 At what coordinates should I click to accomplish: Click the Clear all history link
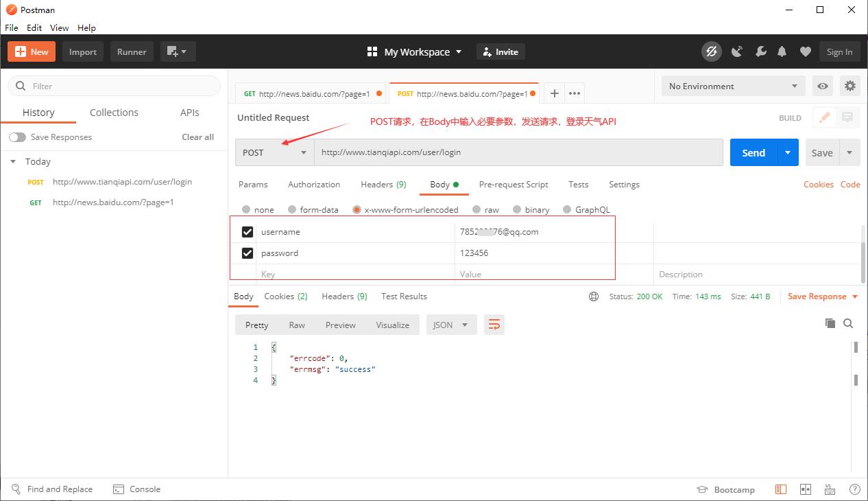pyautogui.click(x=197, y=137)
